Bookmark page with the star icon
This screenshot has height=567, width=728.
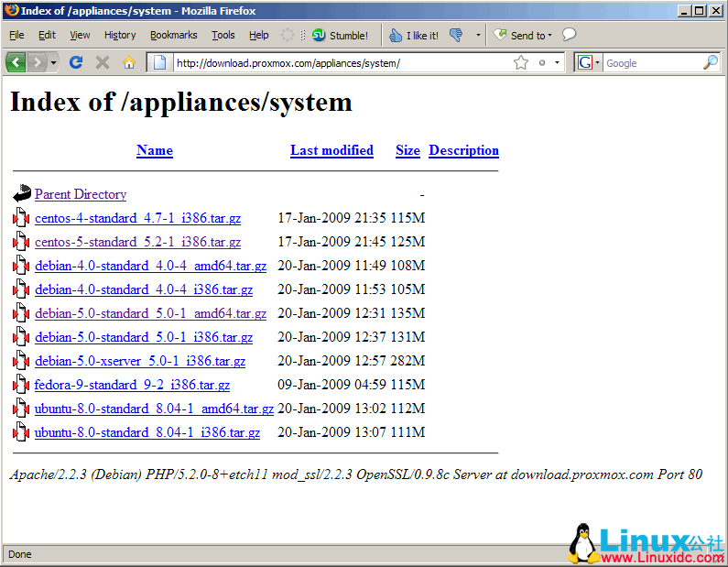521,62
